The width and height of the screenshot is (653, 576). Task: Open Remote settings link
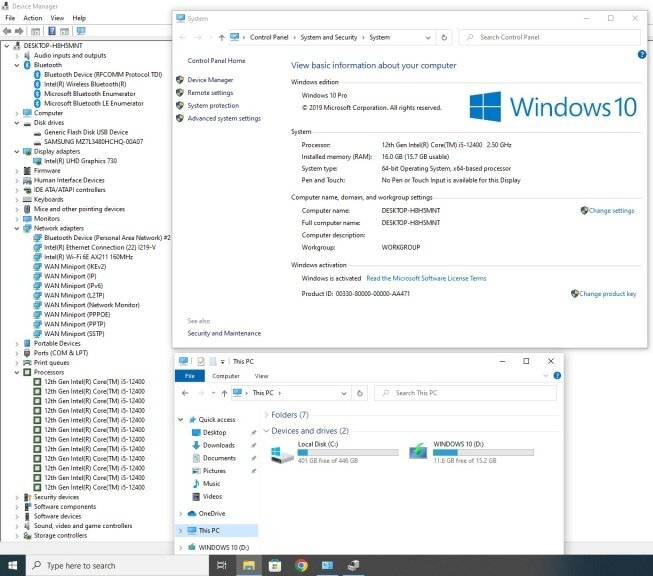[210, 93]
